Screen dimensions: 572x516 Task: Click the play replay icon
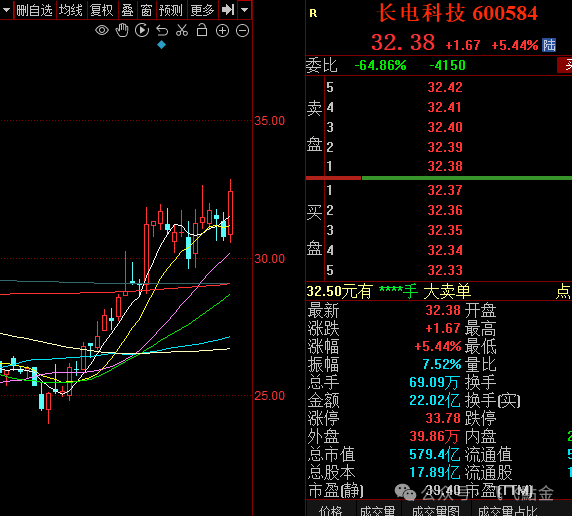(x=142, y=30)
